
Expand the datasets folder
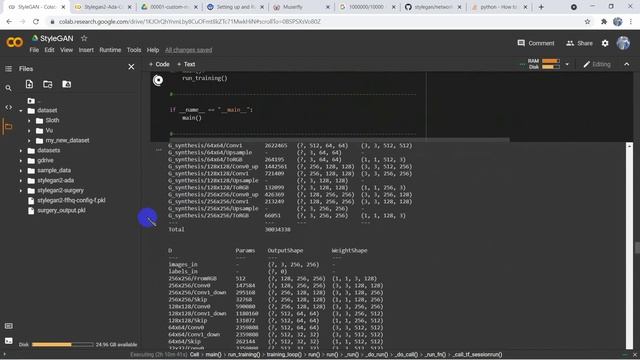pyautogui.click(x=21, y=151)
